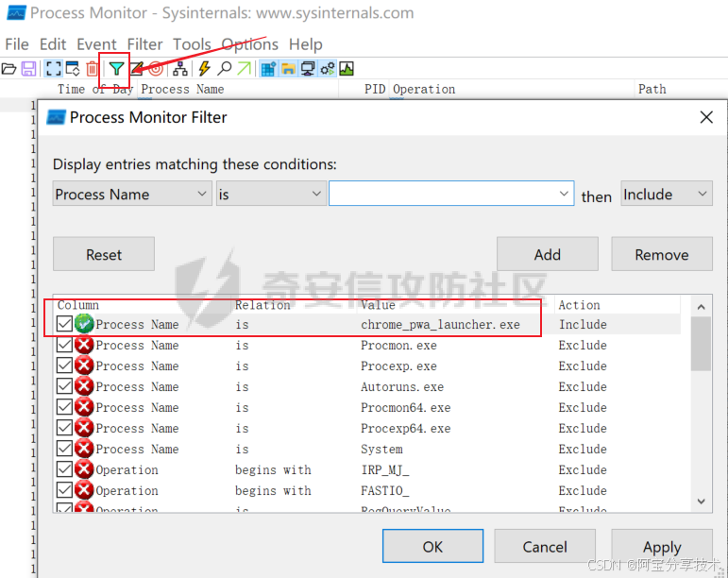Viewport: 728px width, 578px height.
Task: Click green include icon of chrome_pwa_launcher.exe filter
Action: pyautogui.click(x=84, y=324)
